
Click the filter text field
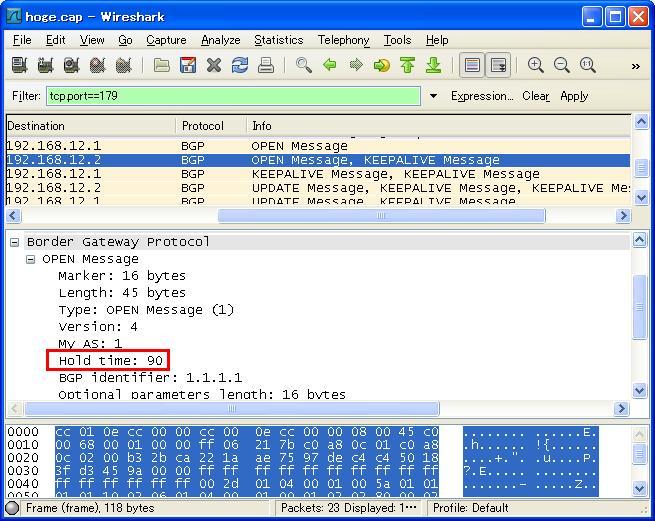click(x=233, y=96)
